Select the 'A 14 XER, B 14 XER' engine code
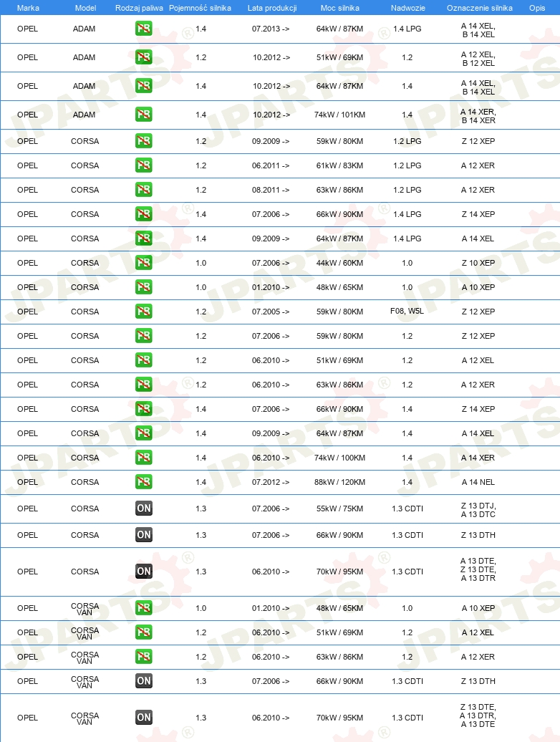Image resolution: width=560 pixels, height=742 pixels. point(478,116)
